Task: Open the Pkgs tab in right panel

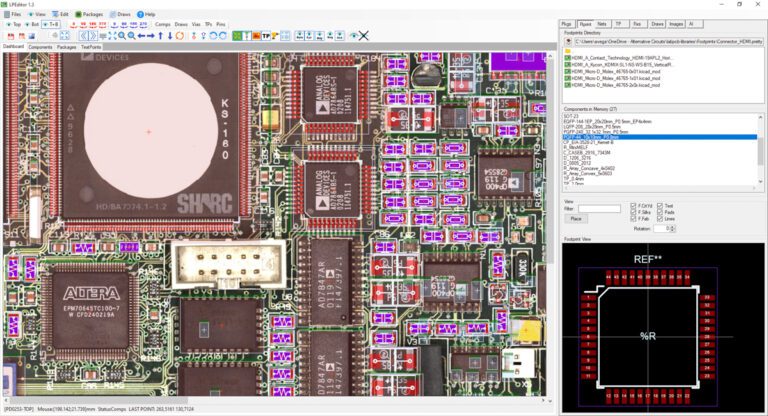Action: click(567, 24)
